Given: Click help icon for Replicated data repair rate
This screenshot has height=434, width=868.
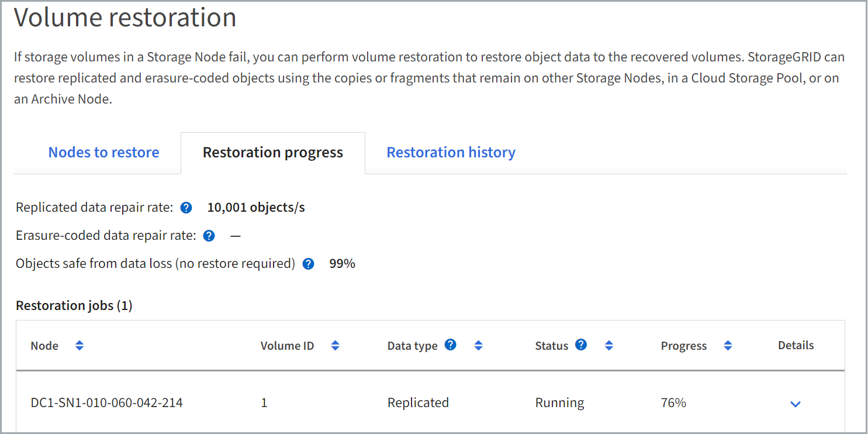Looking at the screenshot, I should (186, 208).
